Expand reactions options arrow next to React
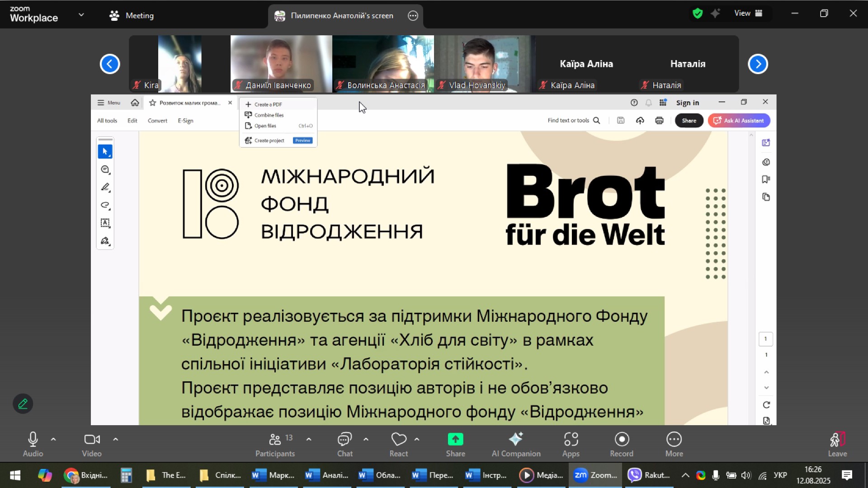The height and width of the screenshot is (488, 868). click(x=417, y=439)
